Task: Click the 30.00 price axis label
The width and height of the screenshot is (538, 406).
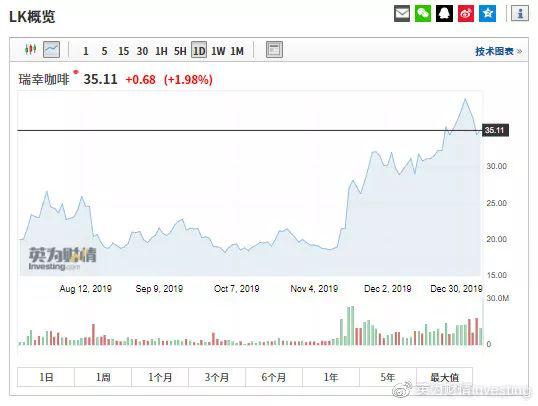Action: tap(496, 166)
